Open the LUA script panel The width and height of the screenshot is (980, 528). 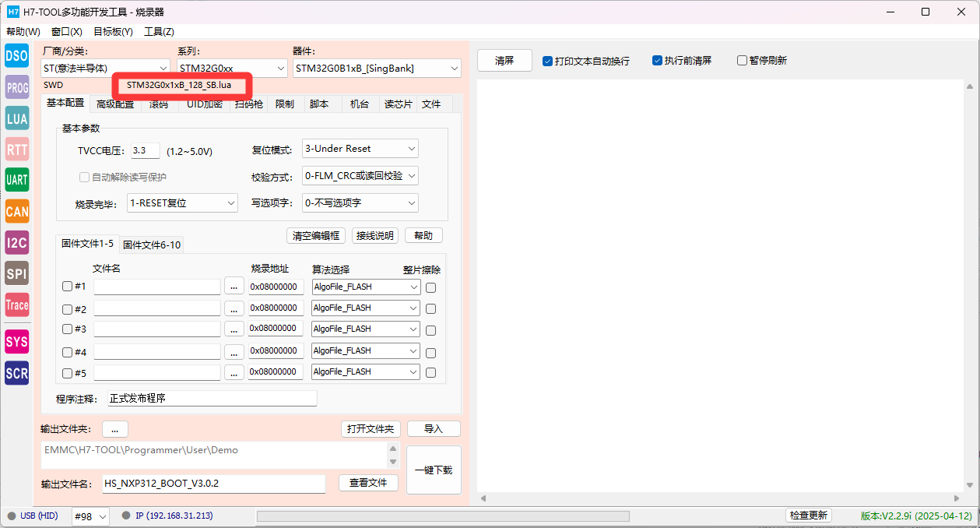tap(16, 118)
